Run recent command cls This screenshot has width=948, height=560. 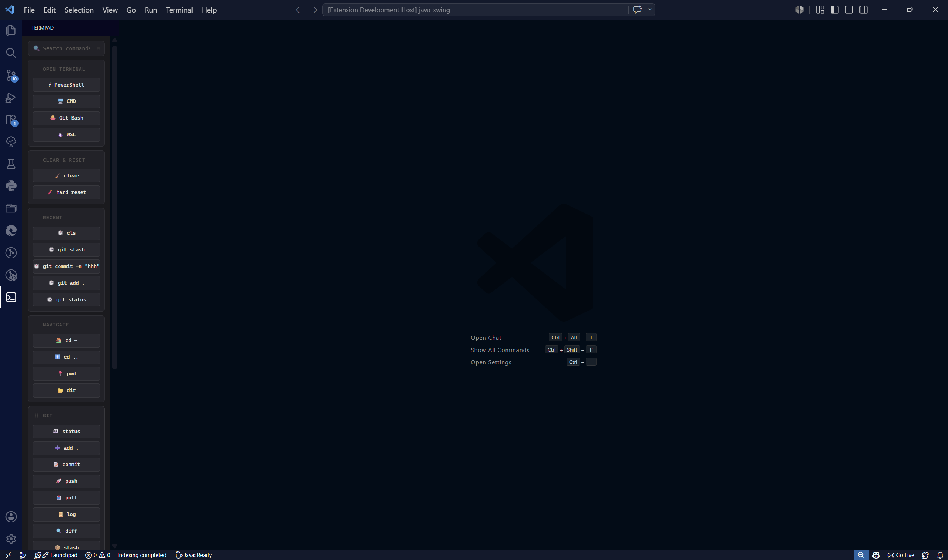(66, 233)
